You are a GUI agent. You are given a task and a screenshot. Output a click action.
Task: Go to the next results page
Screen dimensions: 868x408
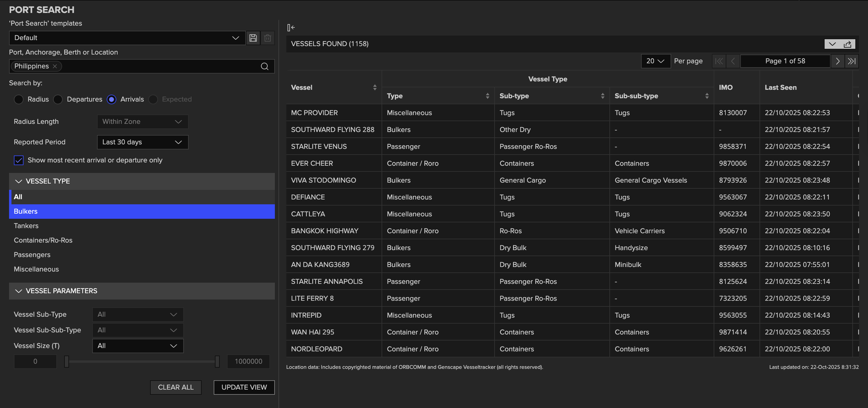click(x=837, y=61)
